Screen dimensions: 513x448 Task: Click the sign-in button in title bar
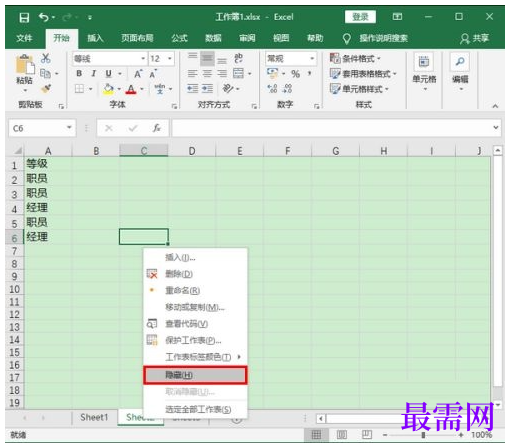pos(360,17)
